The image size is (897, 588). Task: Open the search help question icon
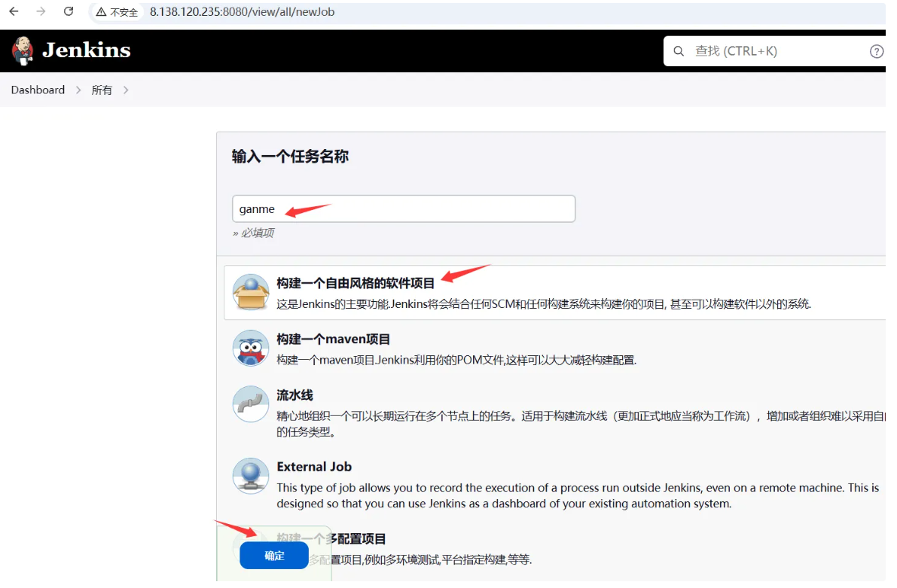876,51
